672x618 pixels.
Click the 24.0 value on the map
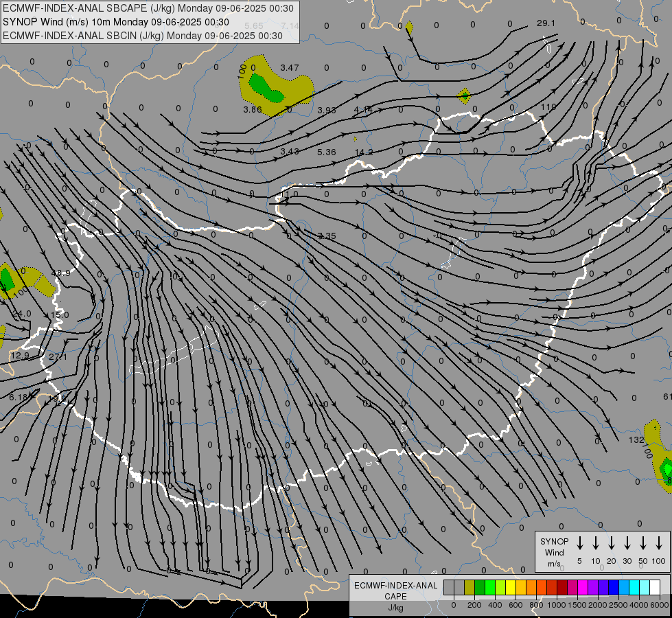pos(22,314)
